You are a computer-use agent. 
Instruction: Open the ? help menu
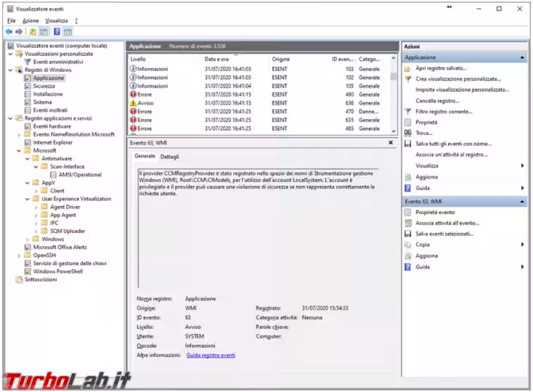pos(76,21)
